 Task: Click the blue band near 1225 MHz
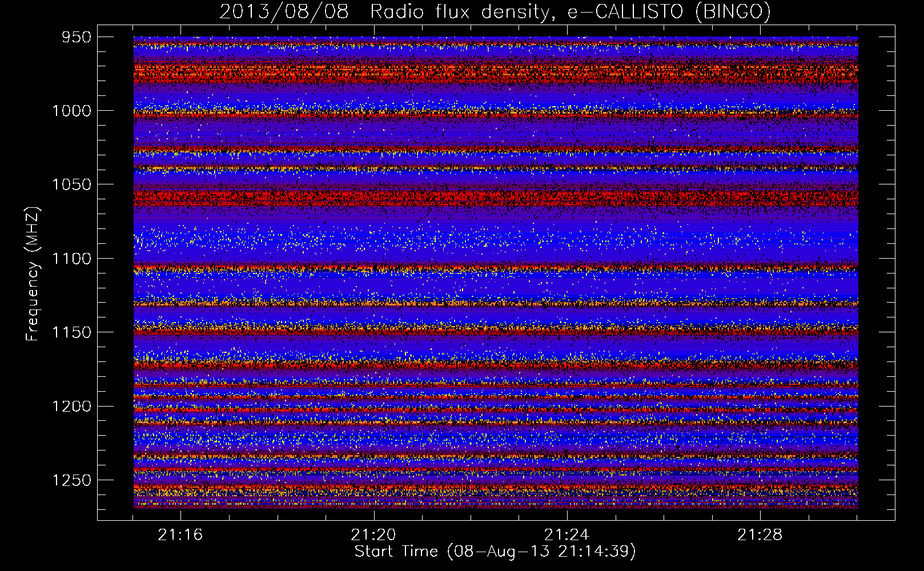[x=496, y=440]
